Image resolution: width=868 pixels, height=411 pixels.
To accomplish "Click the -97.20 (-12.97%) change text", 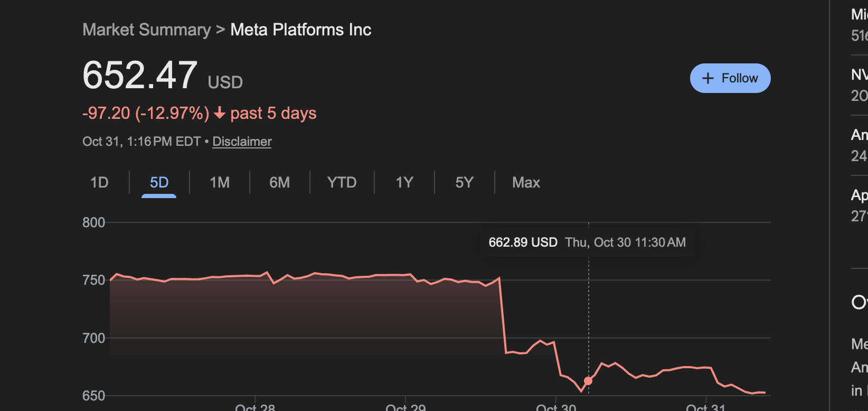I will click(x=146, y=113).
